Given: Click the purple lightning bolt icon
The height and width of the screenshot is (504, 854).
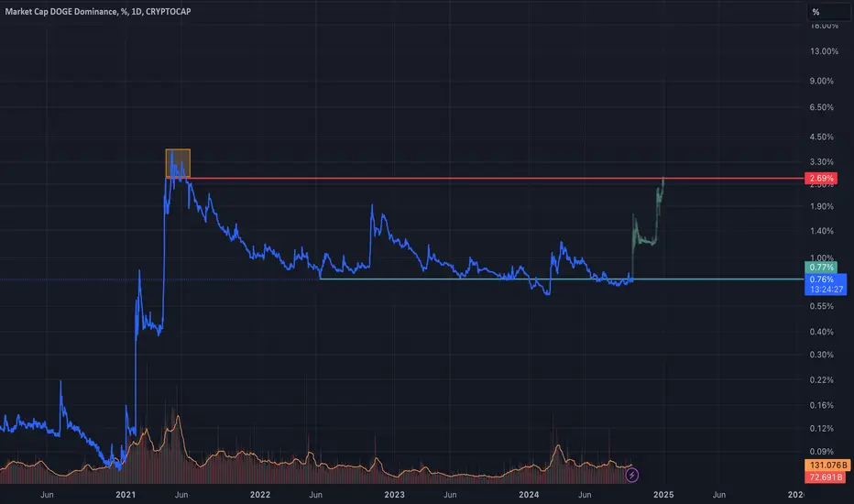Looking at the screenshot, I should click(x=631, y=475).
